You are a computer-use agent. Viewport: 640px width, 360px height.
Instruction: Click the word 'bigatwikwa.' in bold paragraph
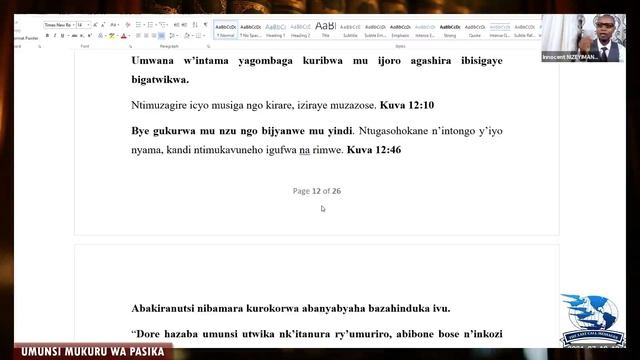point(160,80)
